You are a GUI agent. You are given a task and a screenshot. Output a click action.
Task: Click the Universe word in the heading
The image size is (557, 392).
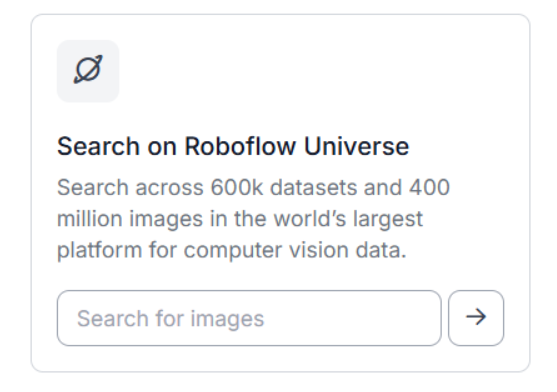point(357,146)
